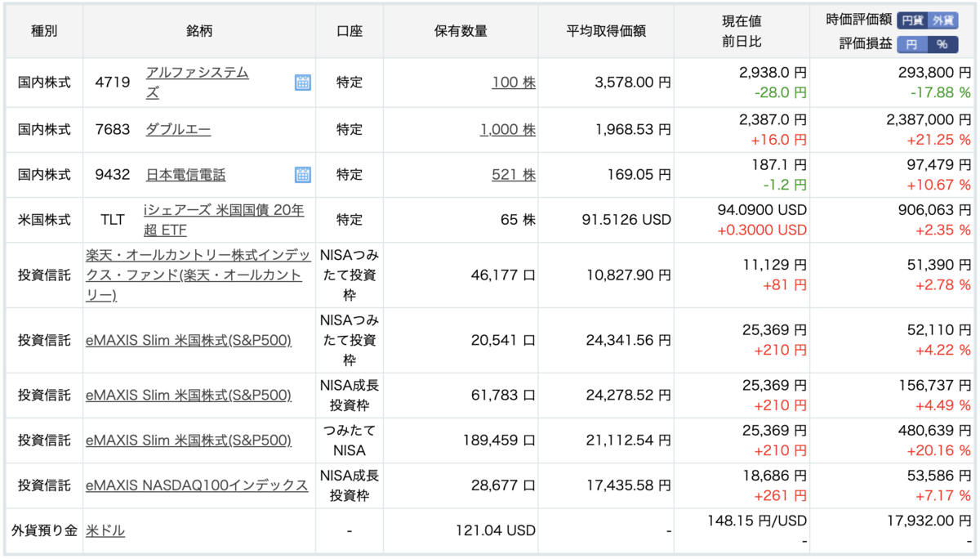Click 11,129 円 current price
The height and width of the screenshot is (559, 980).
pyautogui.click(x=773, y=264)
